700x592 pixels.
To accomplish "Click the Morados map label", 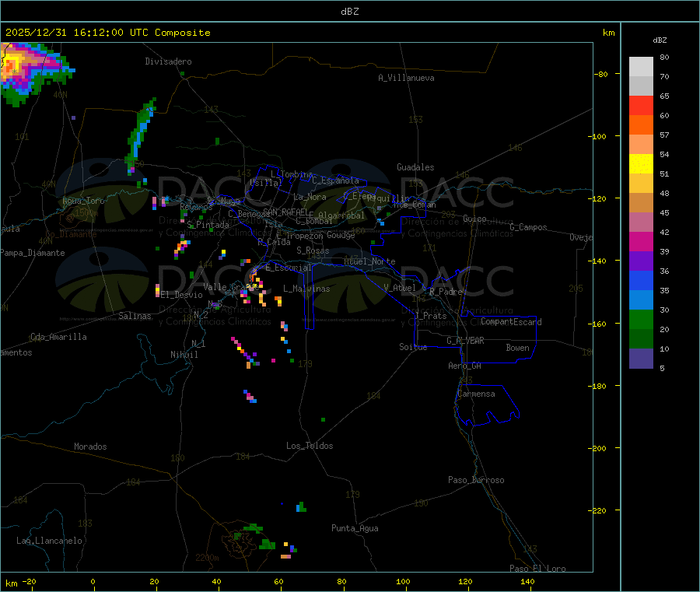I will click(91, 447).
